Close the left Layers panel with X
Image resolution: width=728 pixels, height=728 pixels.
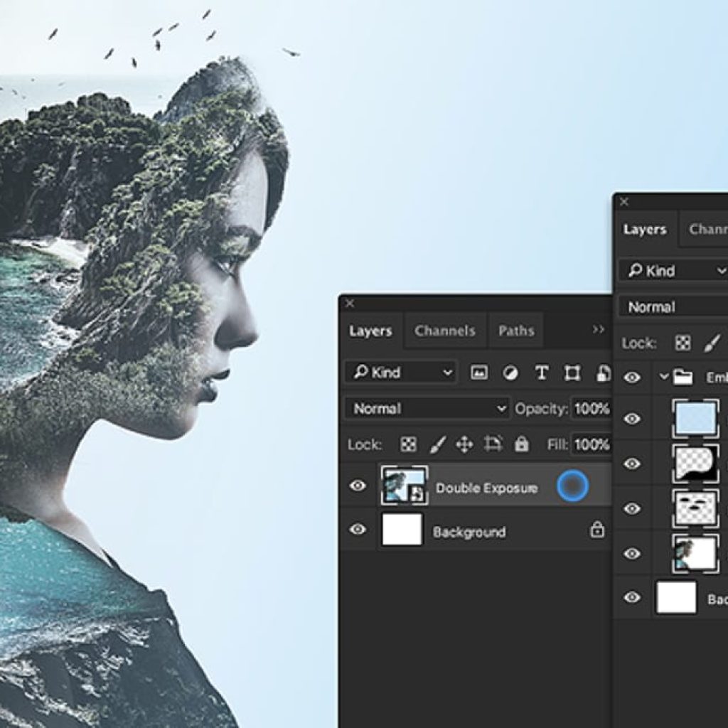(x=350, y=303)
